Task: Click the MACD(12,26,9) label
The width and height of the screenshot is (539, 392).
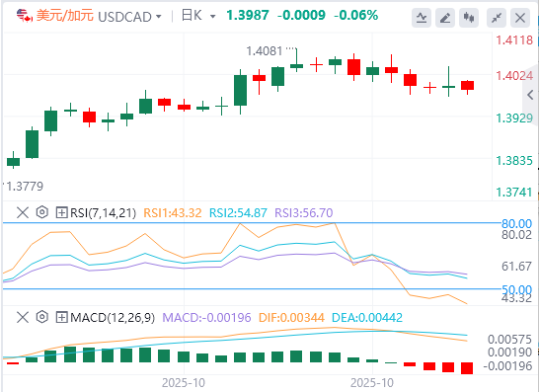Action: [x=113, y=317]
